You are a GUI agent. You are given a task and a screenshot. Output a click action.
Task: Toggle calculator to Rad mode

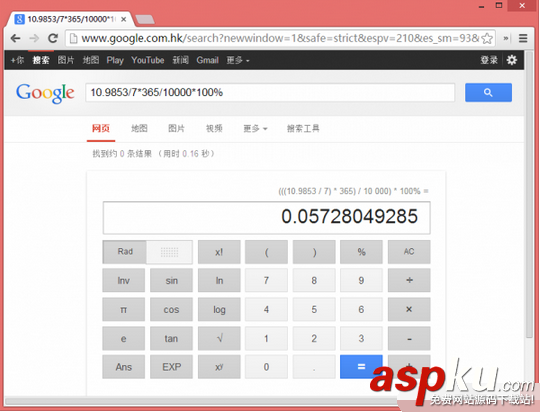click(x=125, y=252)
